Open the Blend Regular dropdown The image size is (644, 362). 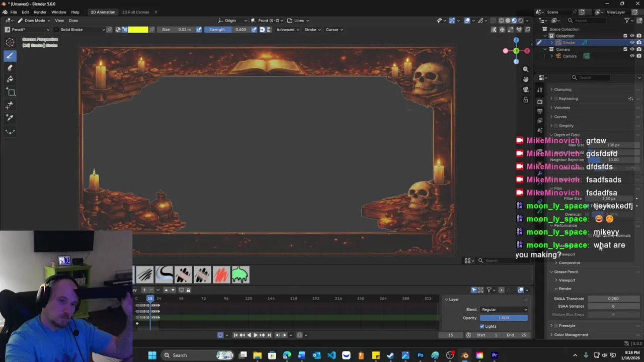click(x=504, y=310)
